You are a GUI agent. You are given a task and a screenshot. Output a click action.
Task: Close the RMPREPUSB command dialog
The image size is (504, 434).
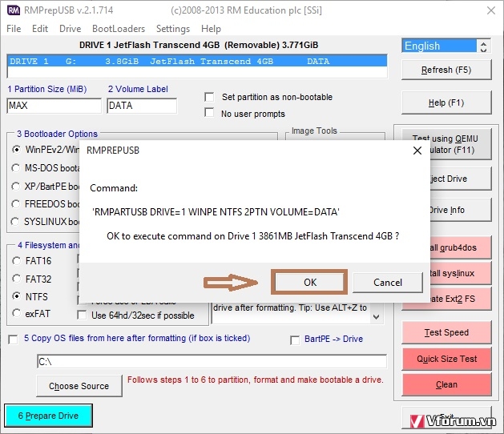coord(417,151)
